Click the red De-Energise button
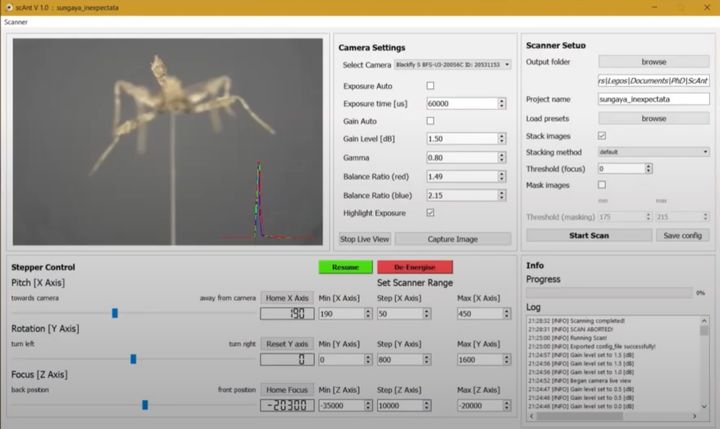Screen dimensions: 720x429 tap(415, 267)
